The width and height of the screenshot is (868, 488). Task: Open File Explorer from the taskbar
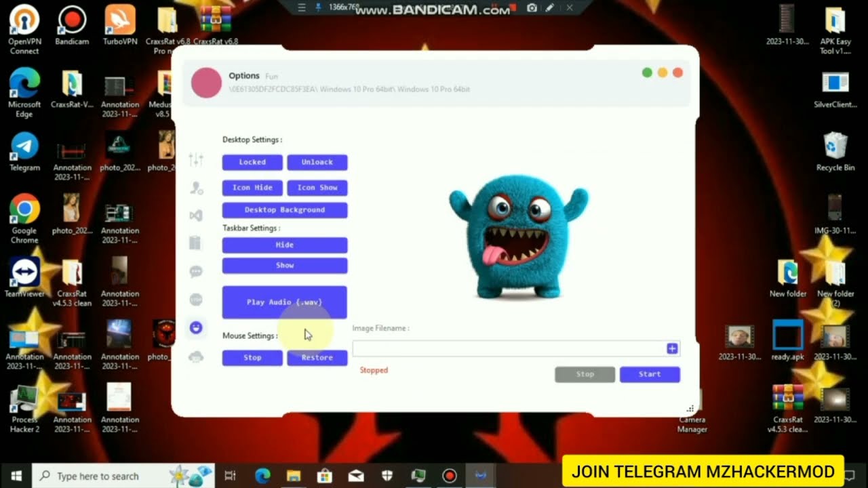click(x=293, y=476)
